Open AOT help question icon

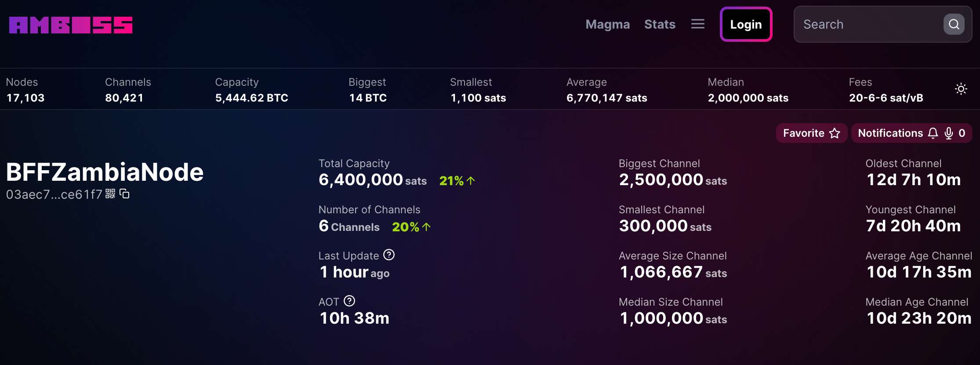(x=349, y=301)
